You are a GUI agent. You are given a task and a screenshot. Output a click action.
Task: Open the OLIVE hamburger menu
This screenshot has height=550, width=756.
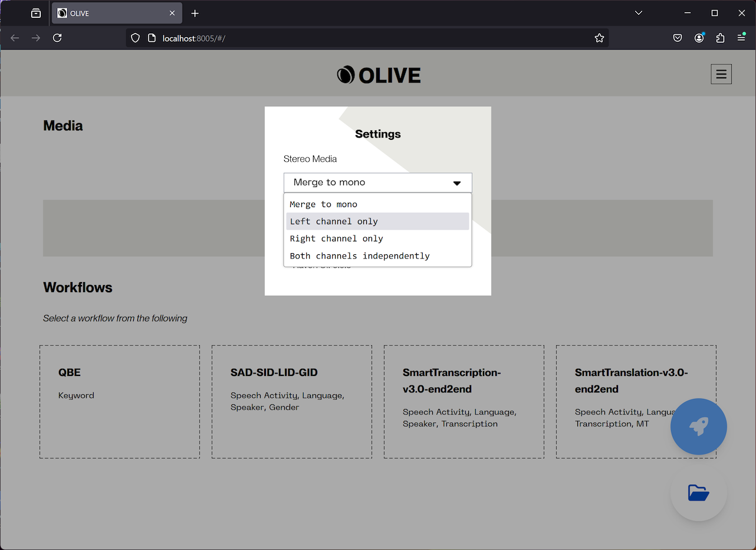(721, 74)
